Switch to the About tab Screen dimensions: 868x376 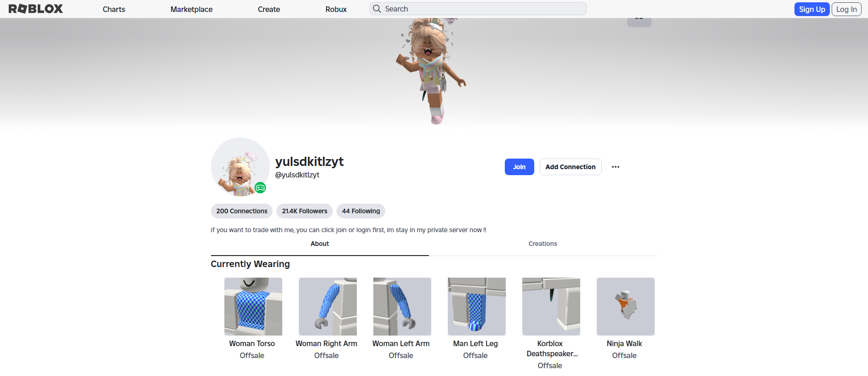(320, 244)
